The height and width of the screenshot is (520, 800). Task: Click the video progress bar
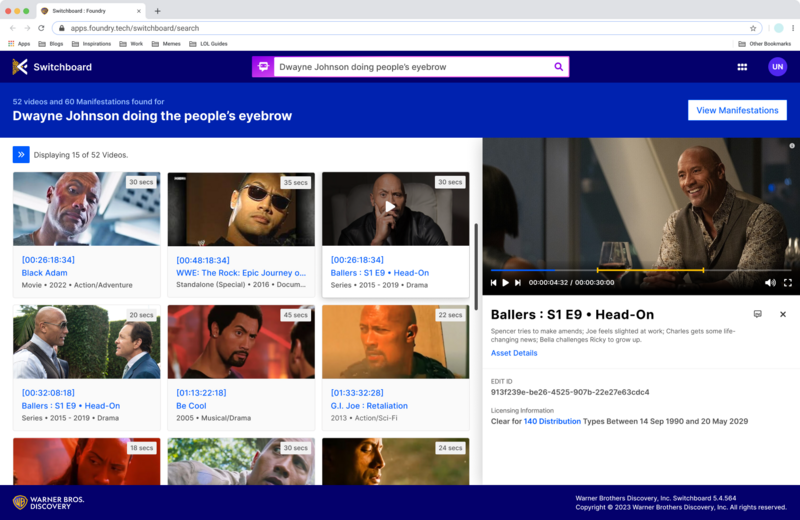(x=641, y=270)
